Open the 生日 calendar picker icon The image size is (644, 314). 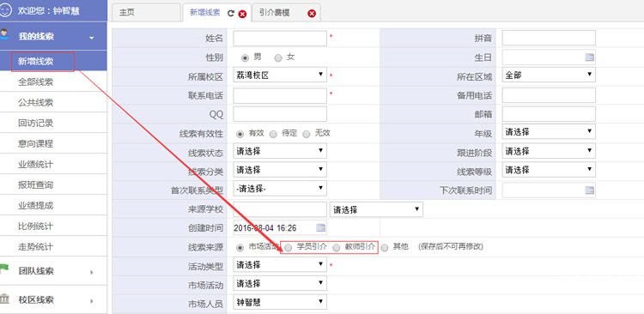tap(589, 57)
